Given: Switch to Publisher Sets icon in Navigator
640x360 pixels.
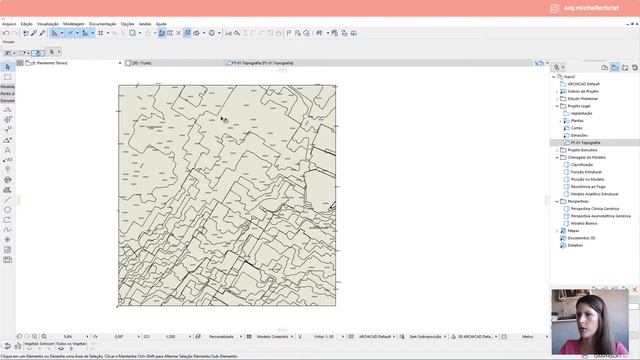Looking at the screenshot, I should 635,67.
